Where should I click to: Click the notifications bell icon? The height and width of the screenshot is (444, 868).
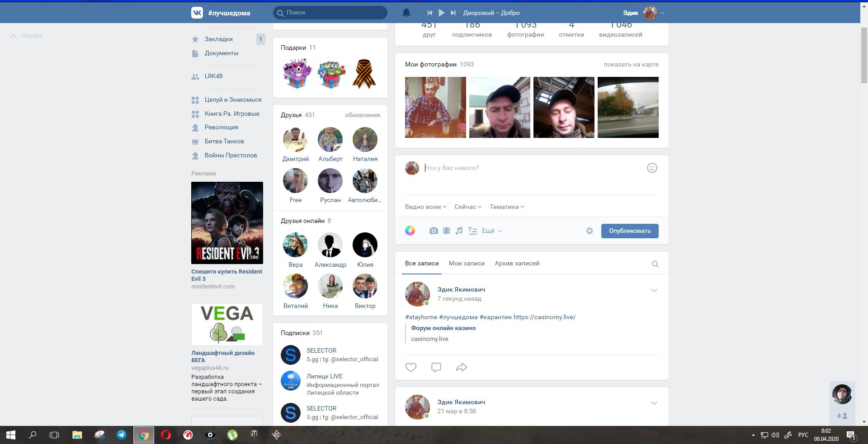pyautogui.click(x=406, y=13)
